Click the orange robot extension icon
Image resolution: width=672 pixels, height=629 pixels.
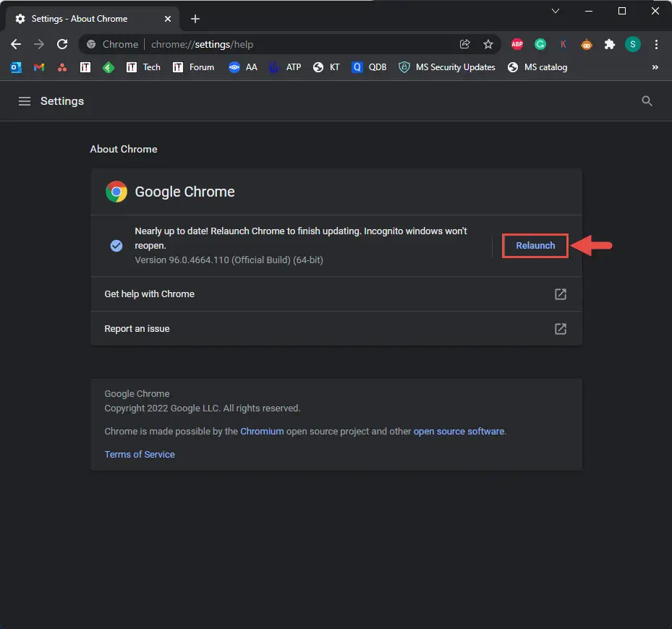pyautogui.click(x=587, y=44)
